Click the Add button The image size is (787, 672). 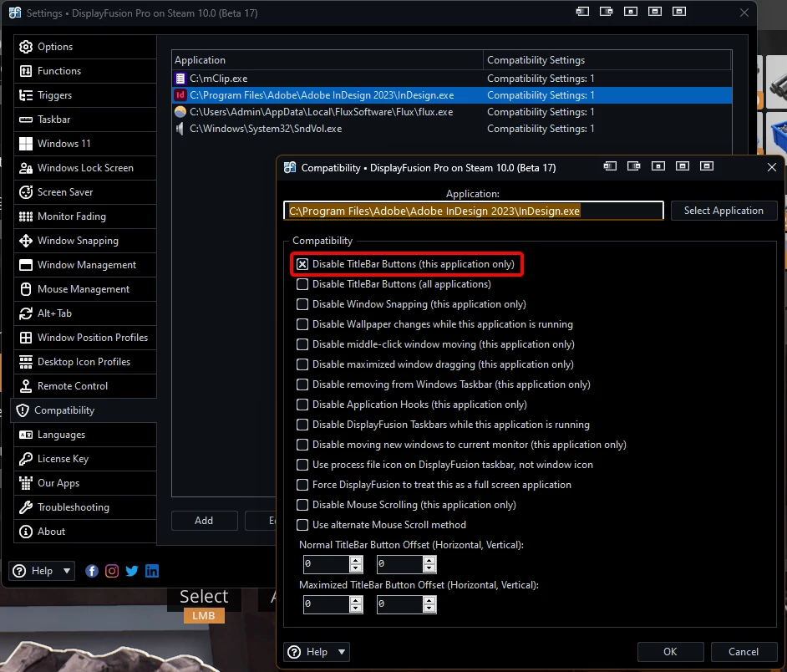pos(204,521)
